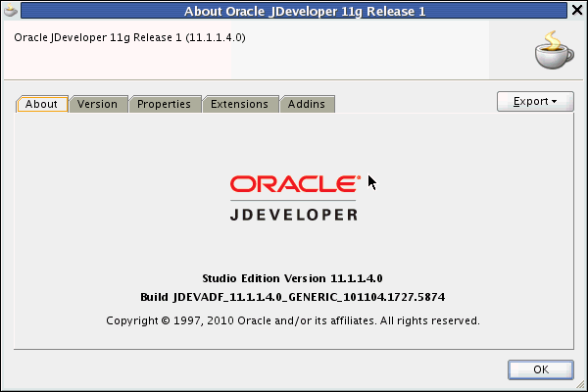Screen dimensions: 588x392
Task: Click the dialog title bar
Action: (x=294, y=11)
